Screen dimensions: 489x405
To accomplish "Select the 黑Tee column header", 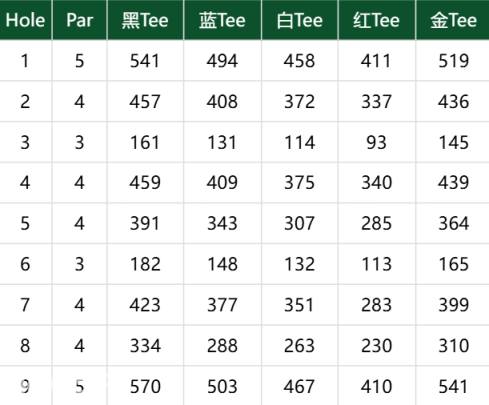I will tap(145, 20).
